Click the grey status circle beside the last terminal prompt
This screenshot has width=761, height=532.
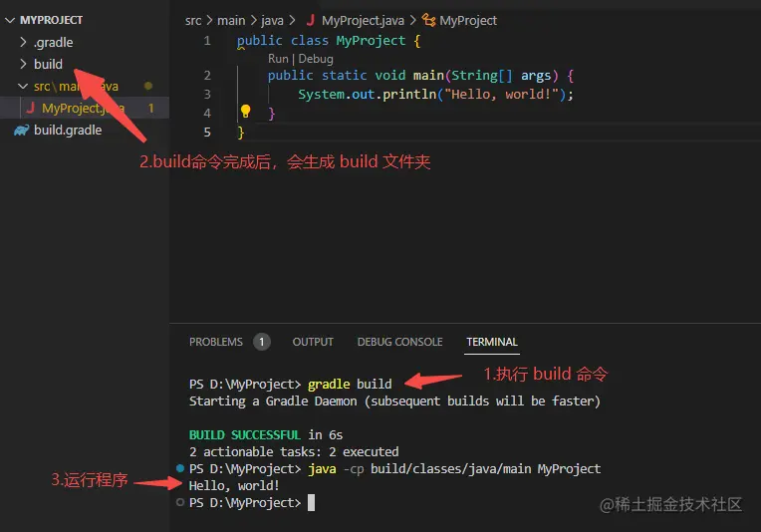pyautogui.click(x=180, y=502)
